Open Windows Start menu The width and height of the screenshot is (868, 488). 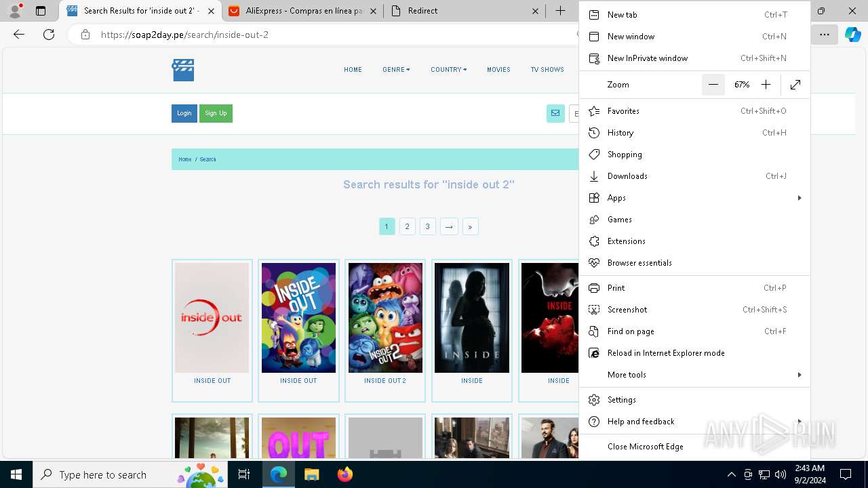click(16, 474)
